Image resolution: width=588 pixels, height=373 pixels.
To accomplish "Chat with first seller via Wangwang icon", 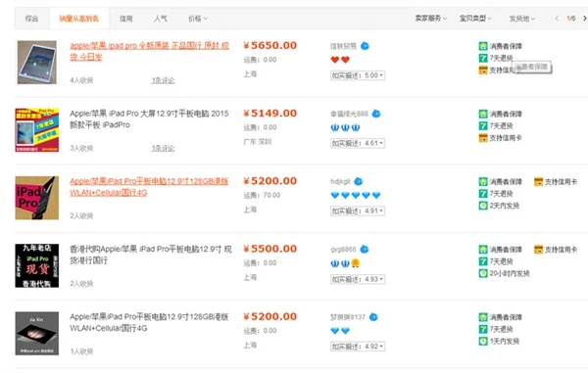I will [x=365, y=46].
